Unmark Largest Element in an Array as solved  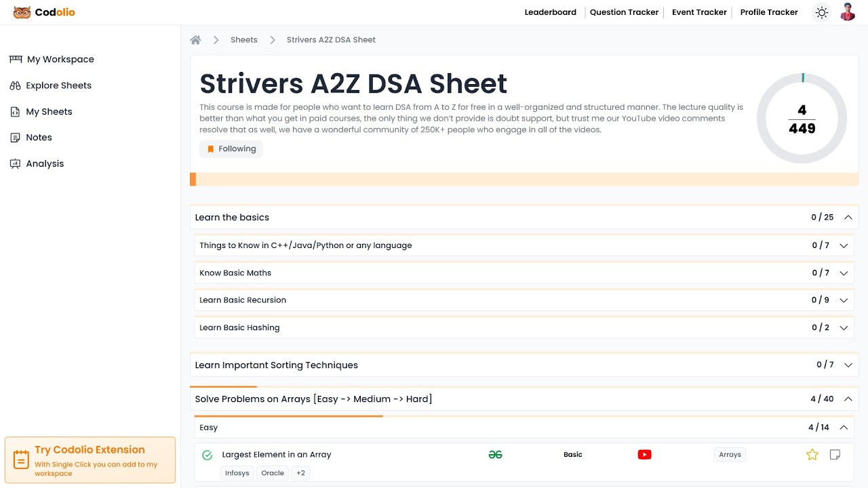207,454
